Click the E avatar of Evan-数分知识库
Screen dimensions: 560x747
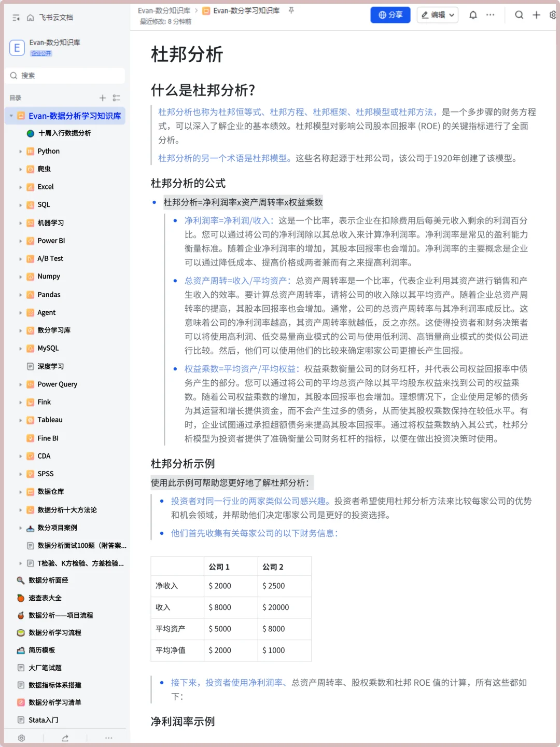(x=17, y=48)
